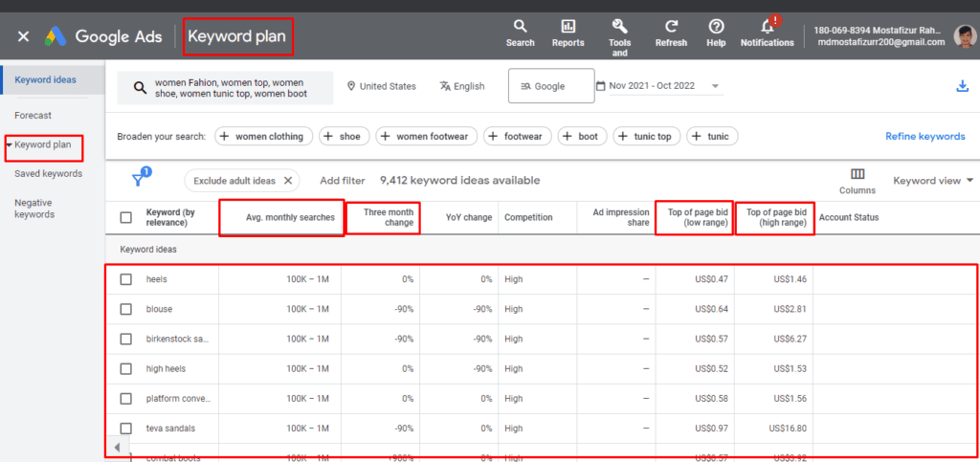The image size is (980, 462).
Task: Check the platform converse keyword row
Action: [x=125, y=398]
